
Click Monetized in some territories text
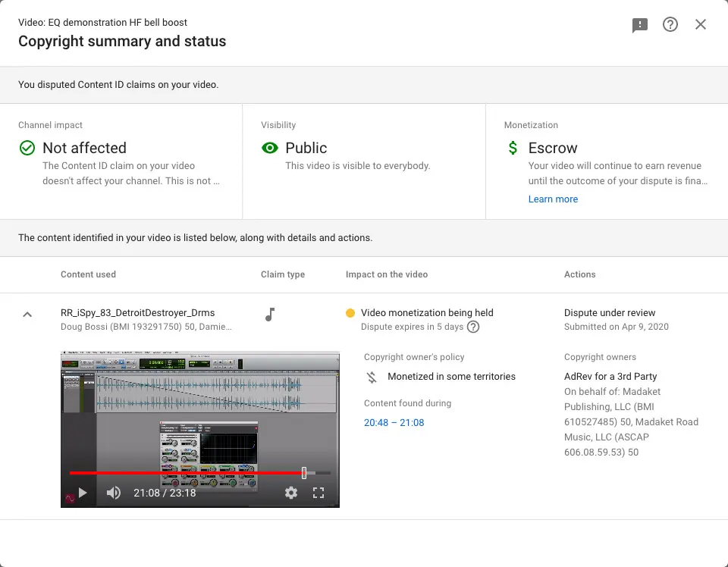(x=451, y=376)
